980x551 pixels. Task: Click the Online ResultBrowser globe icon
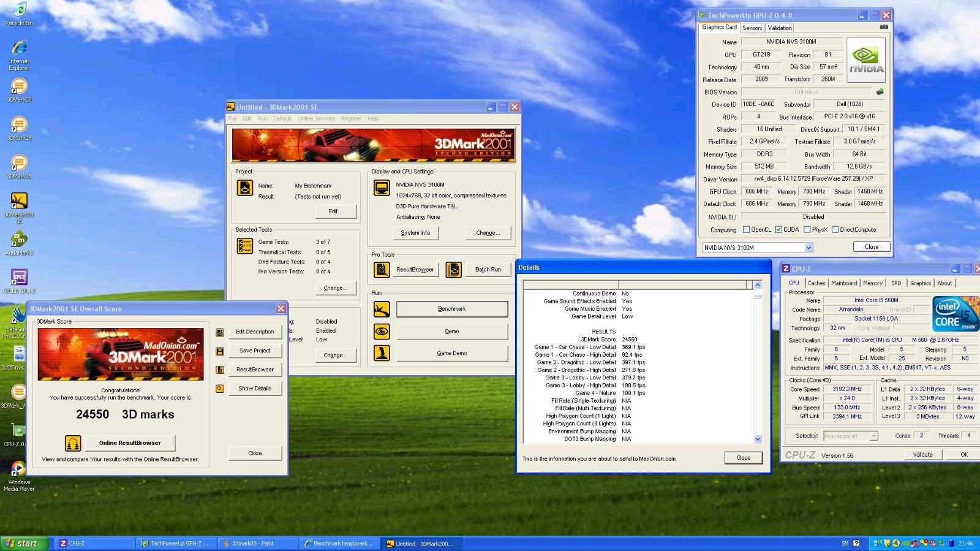(x=73, y=443)
